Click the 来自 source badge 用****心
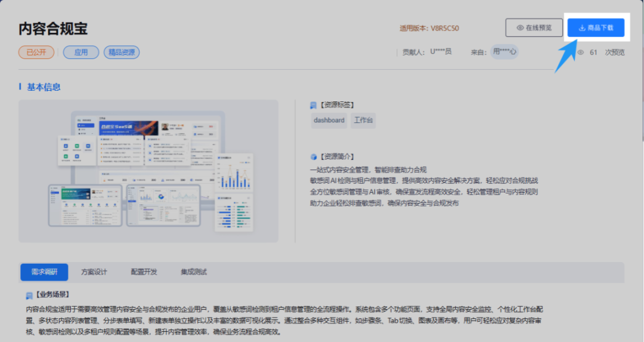Image resolution: width=644 pixels, height=342 pixels. tap(504, 52)
